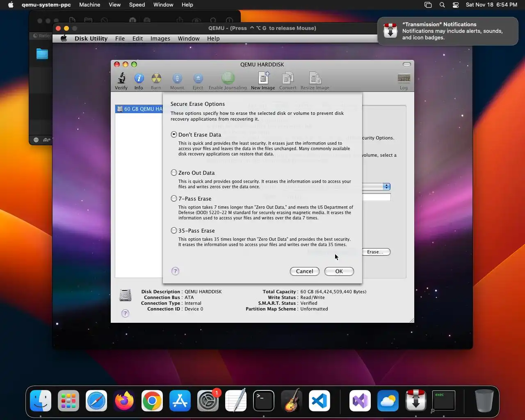Launch Firefox from the Dock
525x420 pixels.
(x=124, y=401)
